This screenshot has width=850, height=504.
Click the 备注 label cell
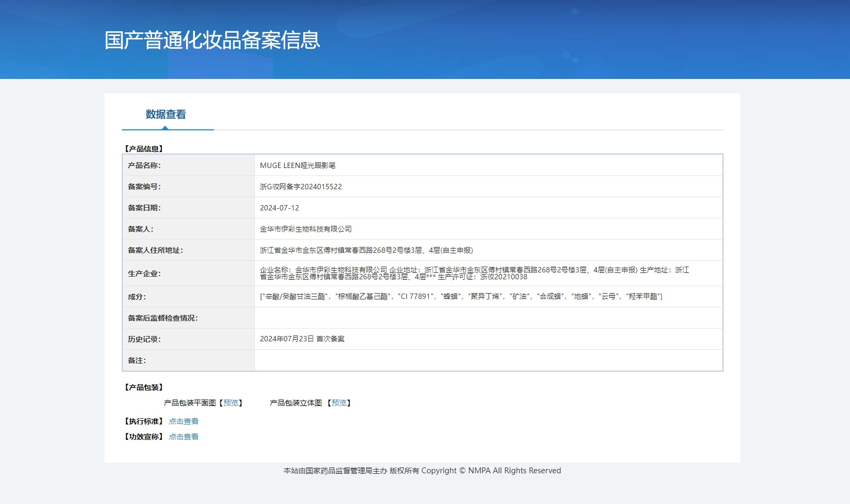(189, 360)
